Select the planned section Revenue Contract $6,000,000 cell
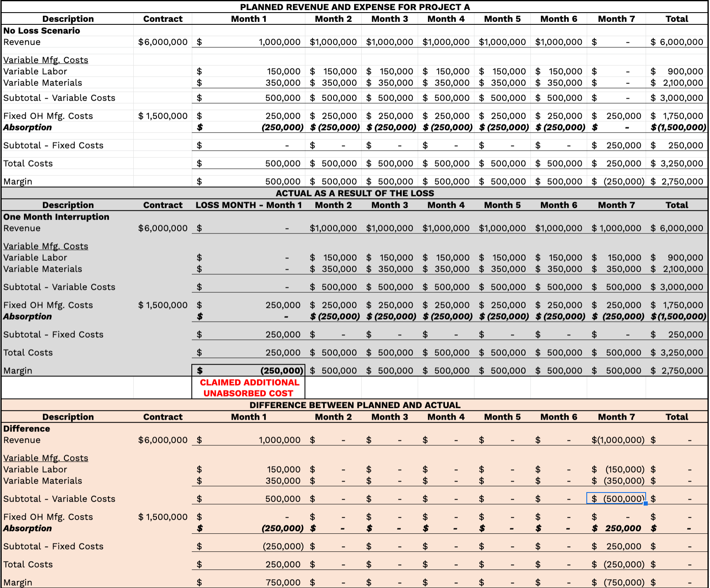This screenshot has width=710, height=588. [x=163, y=42]
